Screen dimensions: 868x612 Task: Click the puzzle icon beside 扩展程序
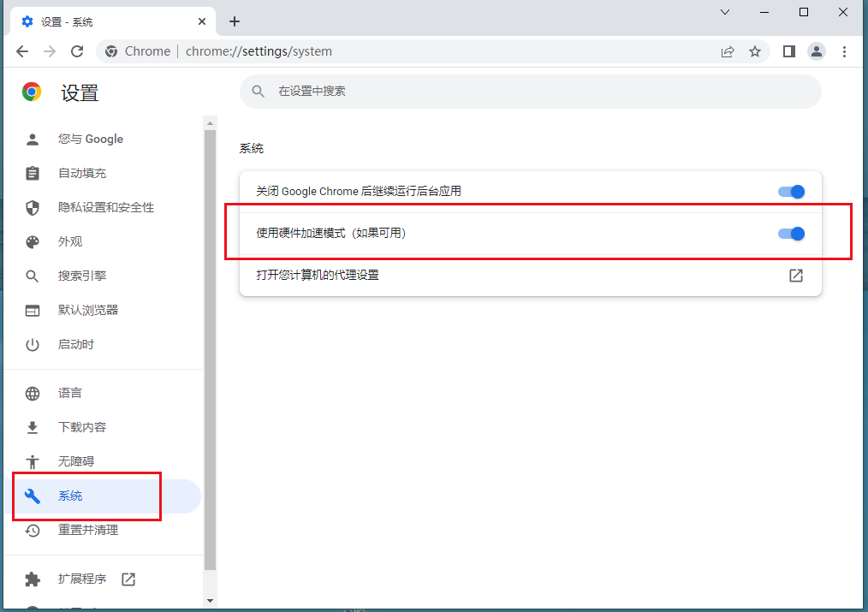tap(33, 579)
